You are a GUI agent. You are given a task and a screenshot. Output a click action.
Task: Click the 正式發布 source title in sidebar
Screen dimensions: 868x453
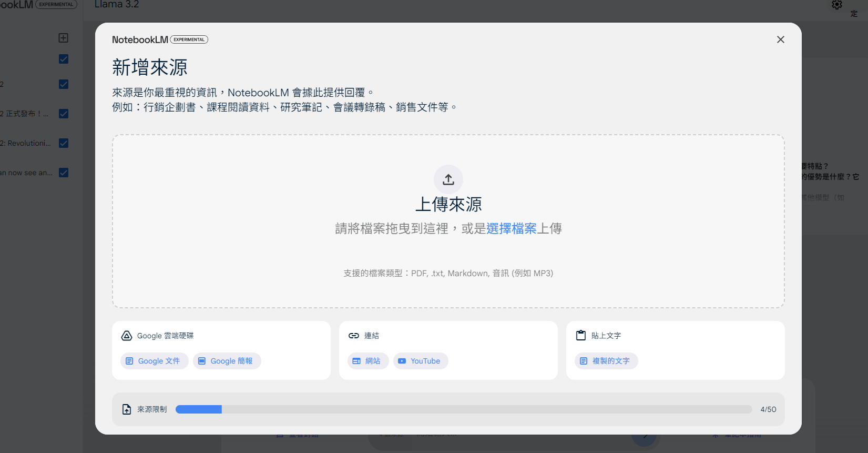point(24,114)
